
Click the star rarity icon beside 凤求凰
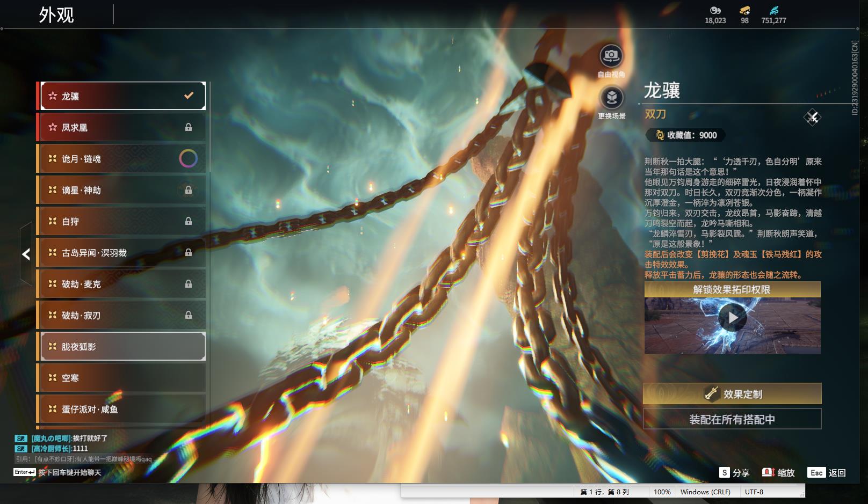pyautogui.click(x=53, y=127)
